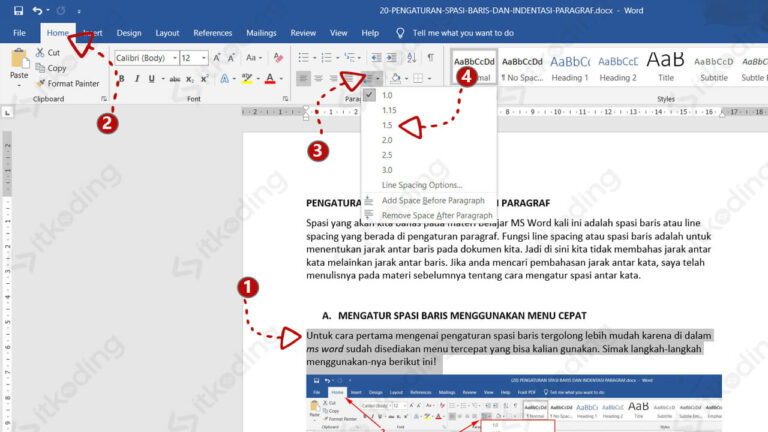The width and height of the screenshot is (768, 432).
Task: Open the font size 12 dropdown
Action: (204, 58)
